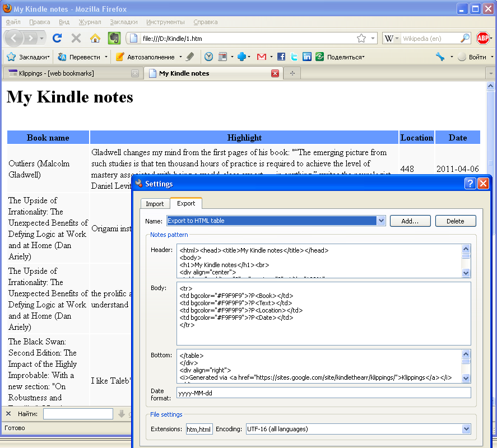Open the LinkedIn icon

coord(307,57)
